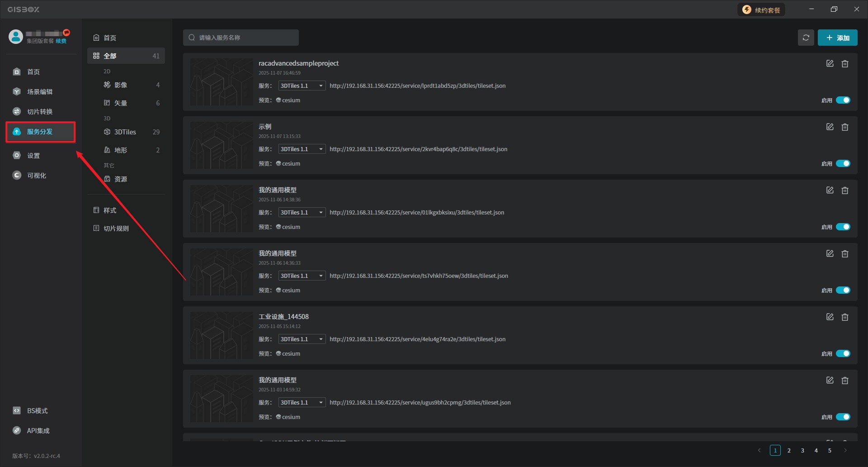Open API集成 in left sidebar

[38, 431]
